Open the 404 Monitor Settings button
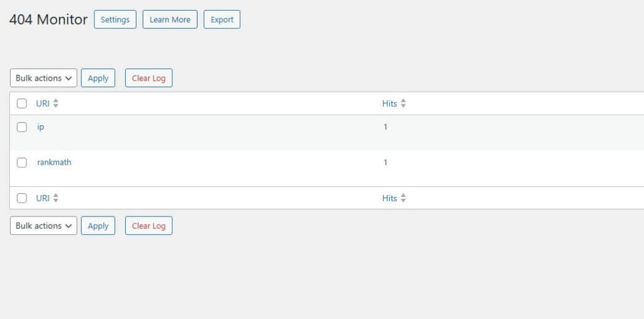Screen dimensions: 644x319 (115, 20)
